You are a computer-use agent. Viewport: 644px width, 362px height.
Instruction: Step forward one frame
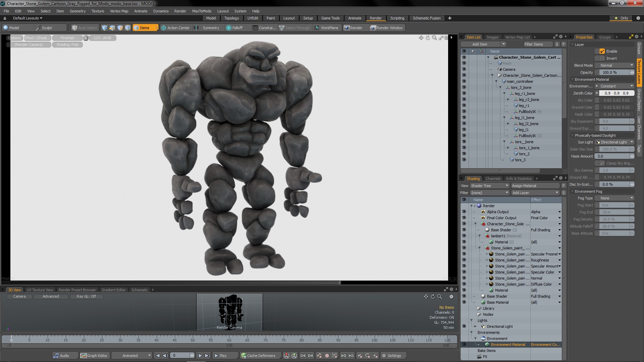point(199,356)
